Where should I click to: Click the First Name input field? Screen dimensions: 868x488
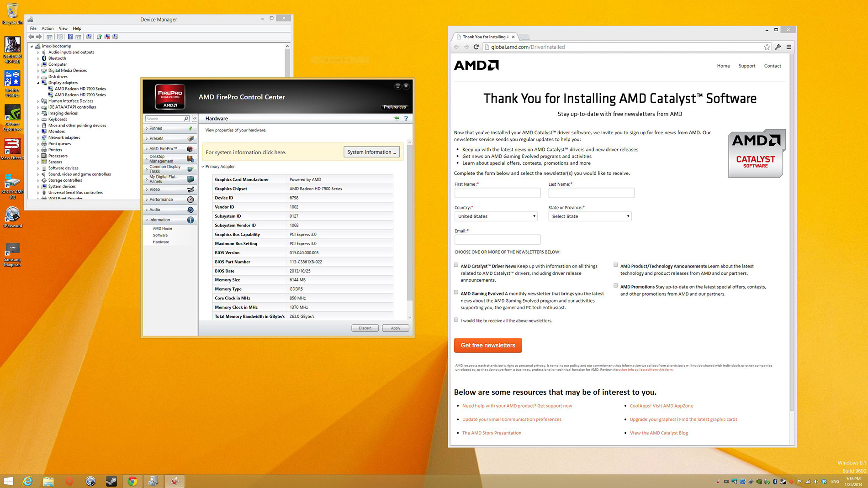coord(498,193)
